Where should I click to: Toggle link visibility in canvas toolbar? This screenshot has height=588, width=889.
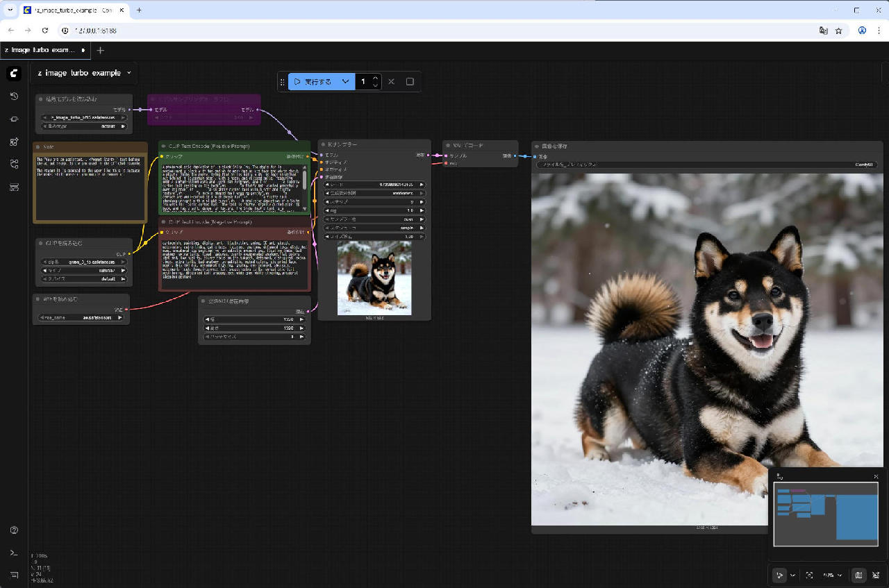876,576
